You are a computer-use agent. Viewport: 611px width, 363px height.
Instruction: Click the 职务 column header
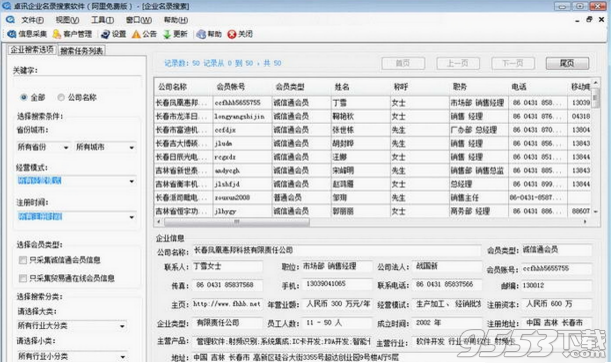coord(479,87)
